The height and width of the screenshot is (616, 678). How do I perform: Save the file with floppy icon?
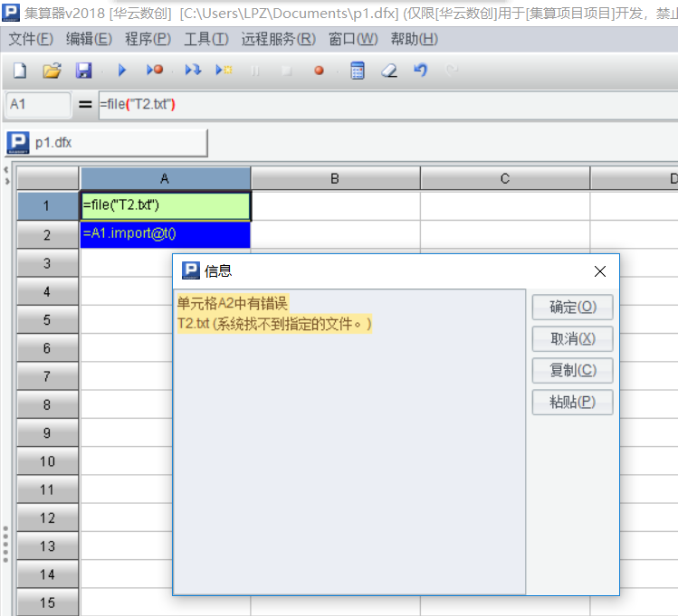83,70
